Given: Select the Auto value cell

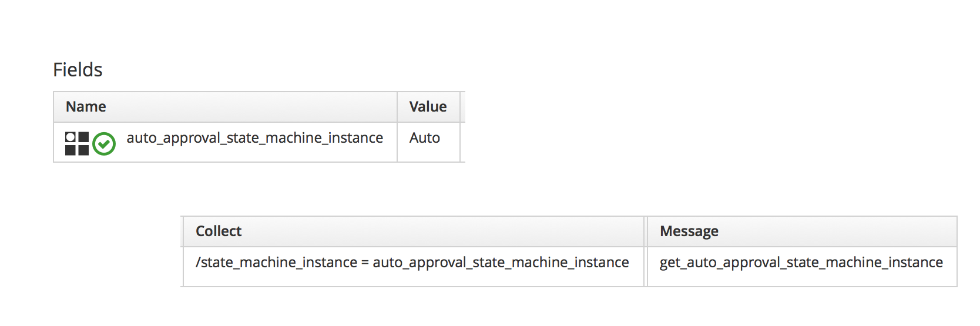Looking at the screenshot, I should [x=424, y=138].
